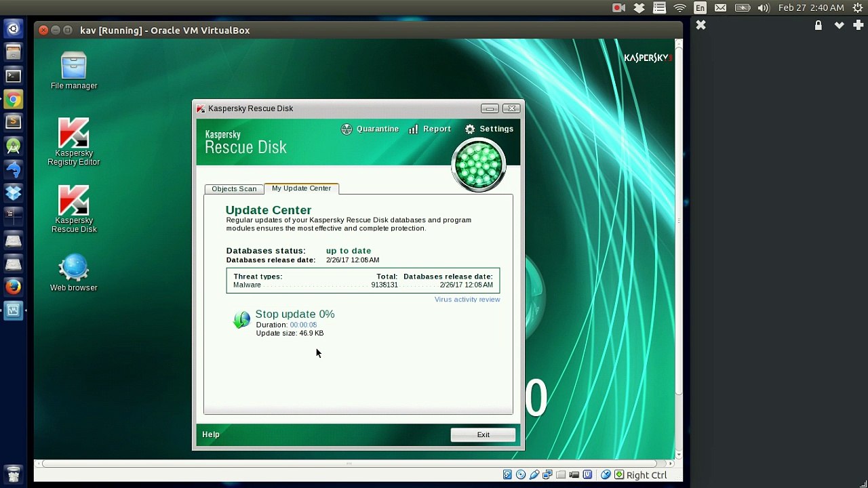The height and width of the screenshot is (488, 868).
Task: Open Files from the Ubuntu dock
Action: pos(13,52)
